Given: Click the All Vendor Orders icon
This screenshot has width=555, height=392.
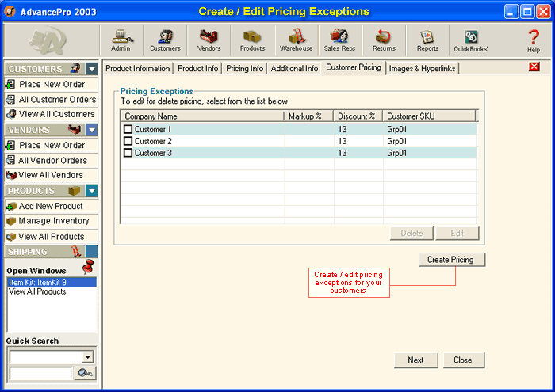Looking at the screenshot, I should click(11, 160).
